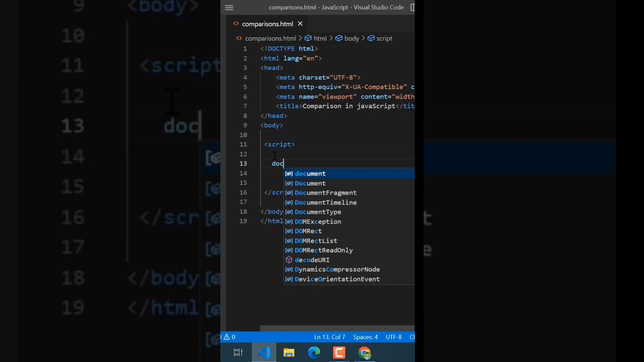Close the comparisons.html editor tab

(x=300, y=24)
